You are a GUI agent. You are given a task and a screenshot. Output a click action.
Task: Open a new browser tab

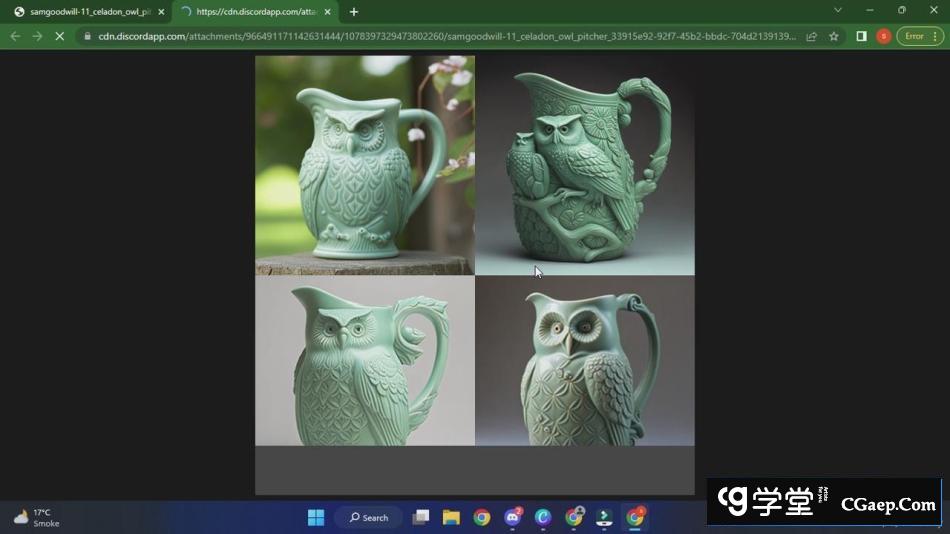(x=354, y=12)
